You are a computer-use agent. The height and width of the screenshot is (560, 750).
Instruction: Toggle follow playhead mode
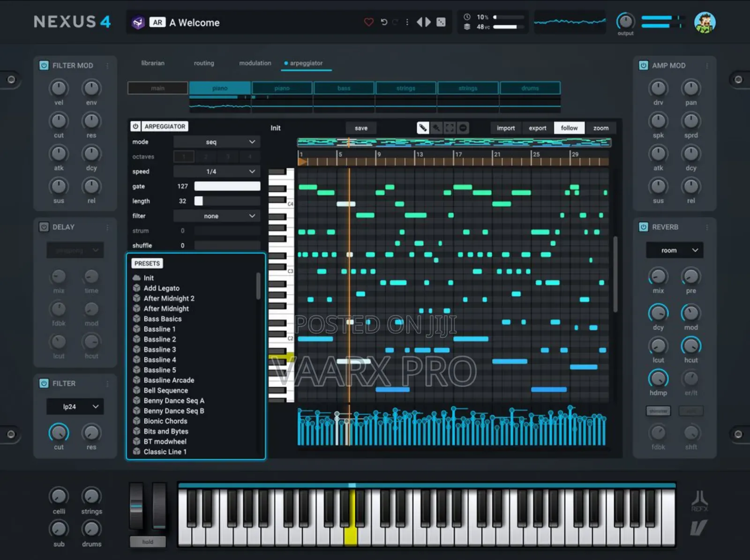pyautogui.click(x=569, y=128)
